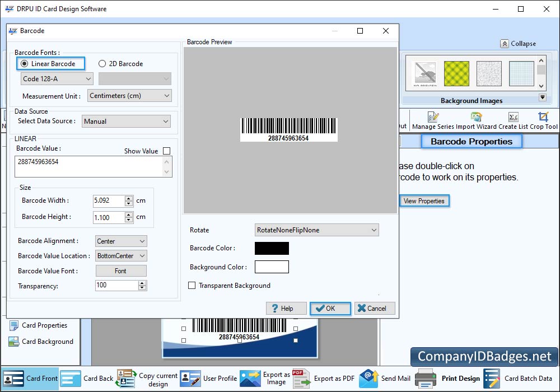The width and height of the screenshot is (560, 392).
Task: Open the Barcode Alignment dropdown
Action: 121,241
